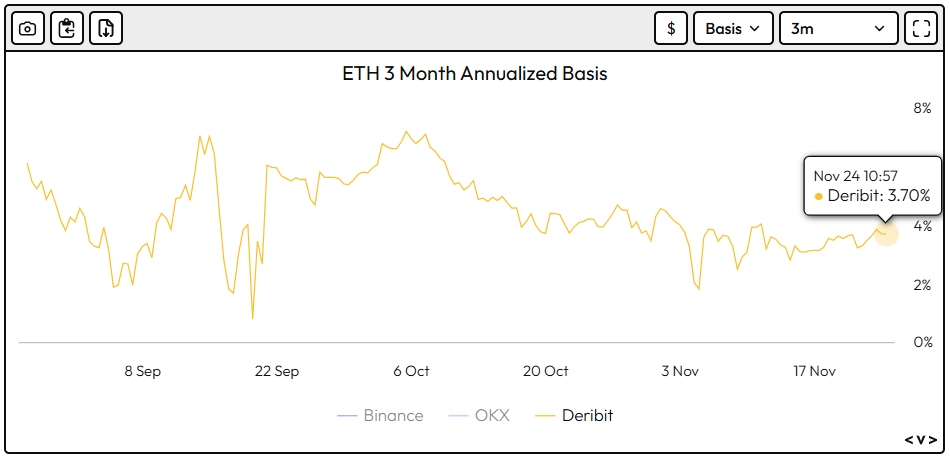Enter fullscreen chart mode

coord(919,28)
